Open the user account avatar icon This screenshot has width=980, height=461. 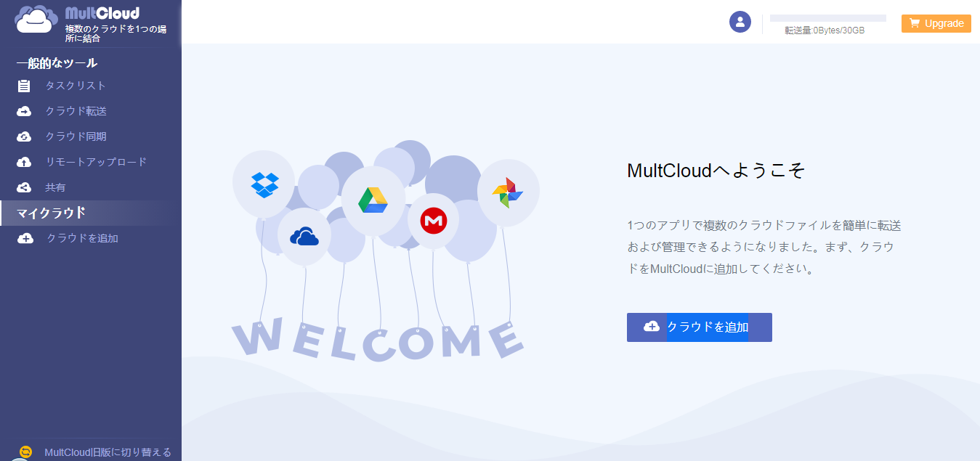[740, 22]
